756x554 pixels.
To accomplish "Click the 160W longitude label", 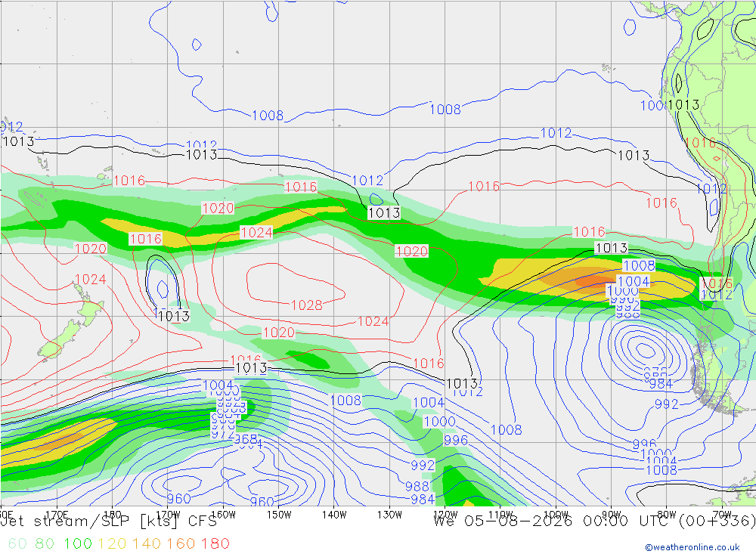I will click(223, 515).
